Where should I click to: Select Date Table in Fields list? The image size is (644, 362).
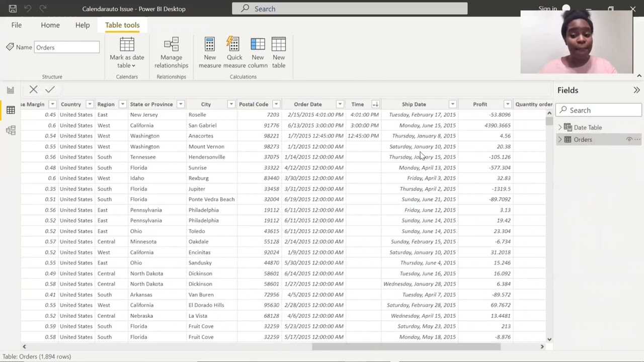click(588, 127)
